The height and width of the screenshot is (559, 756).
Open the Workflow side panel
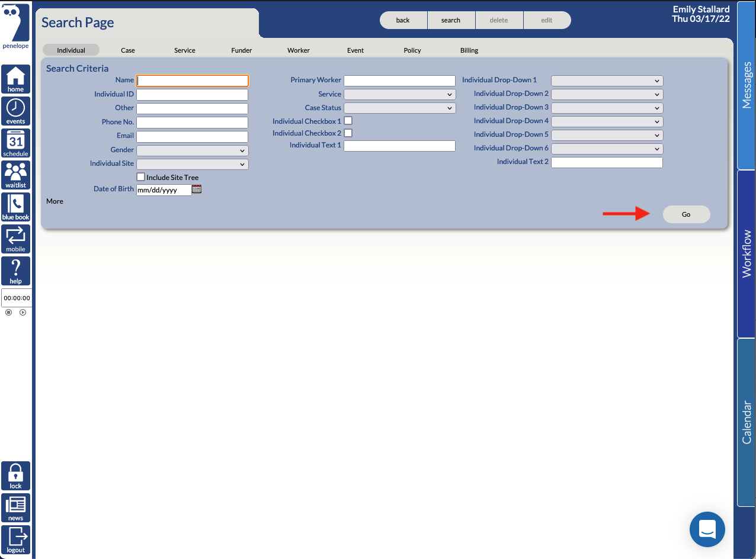[x=747, y=254]
